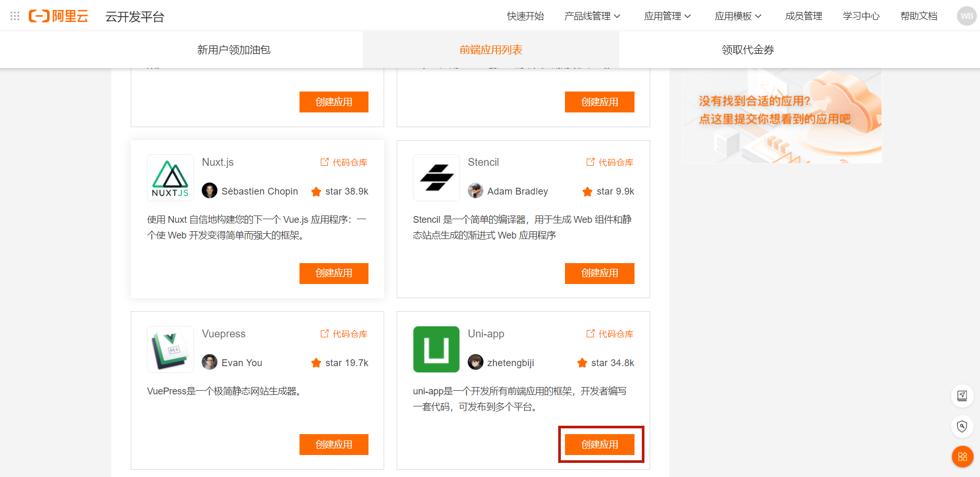
Task: Open Vuepress code repository link
Action: pyautogui.click(x=344, y=334)
